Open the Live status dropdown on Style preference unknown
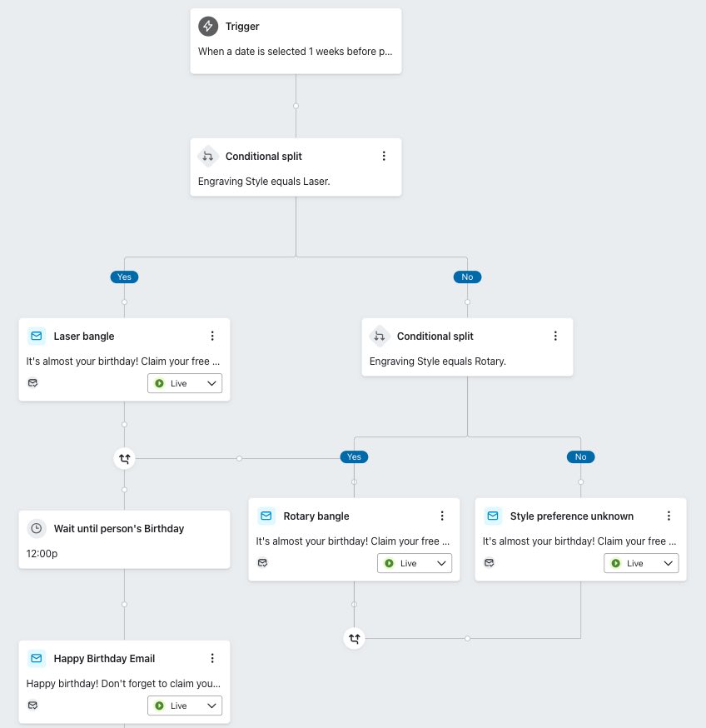 (669, 563)
